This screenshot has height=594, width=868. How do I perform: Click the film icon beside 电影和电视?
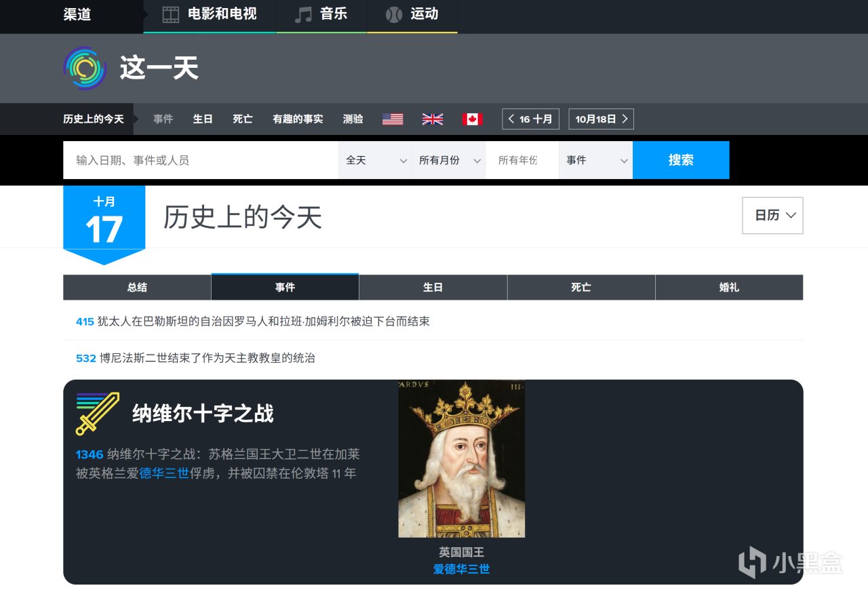171,14
